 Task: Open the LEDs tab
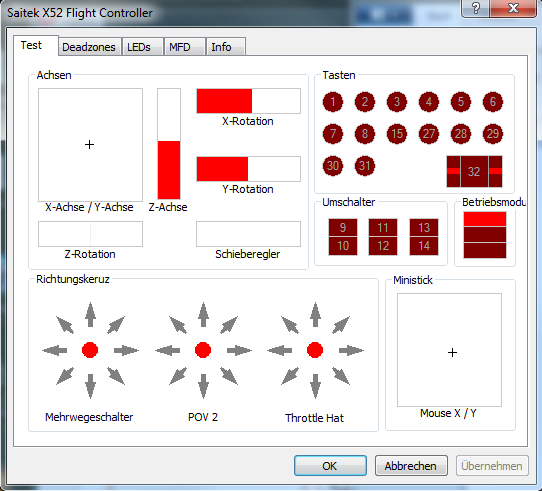(x=139, y=47)
